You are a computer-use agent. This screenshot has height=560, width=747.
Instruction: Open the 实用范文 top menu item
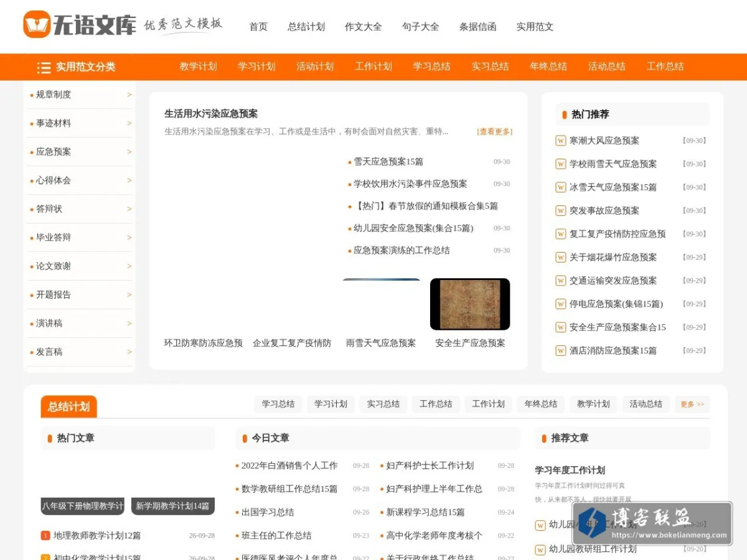tap(535, 27)
